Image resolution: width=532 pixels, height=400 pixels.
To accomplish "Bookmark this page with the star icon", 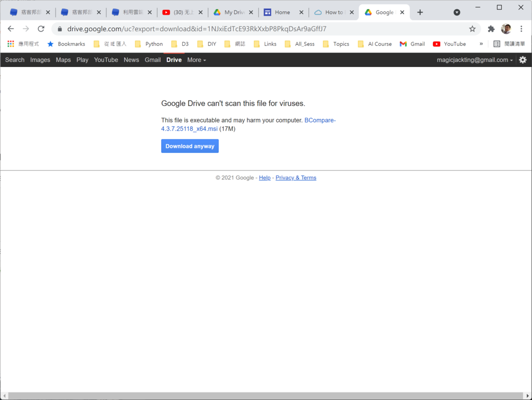I will (472, 29).
